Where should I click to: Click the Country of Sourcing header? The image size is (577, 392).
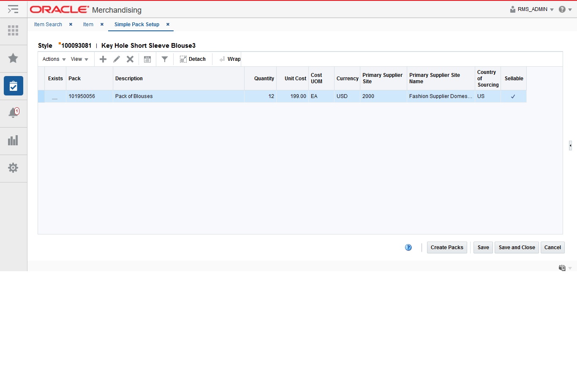(488, 79)
